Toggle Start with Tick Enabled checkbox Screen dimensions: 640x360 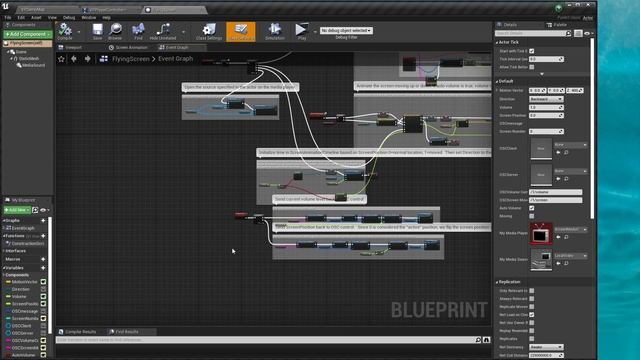click(x=531, y=51)
